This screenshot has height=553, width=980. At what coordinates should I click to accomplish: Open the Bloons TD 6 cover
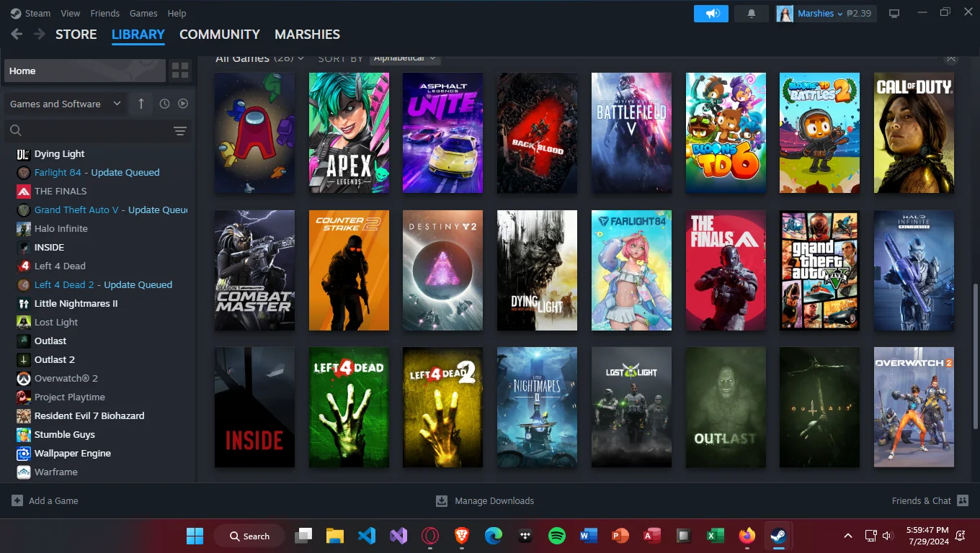[726, 132]
